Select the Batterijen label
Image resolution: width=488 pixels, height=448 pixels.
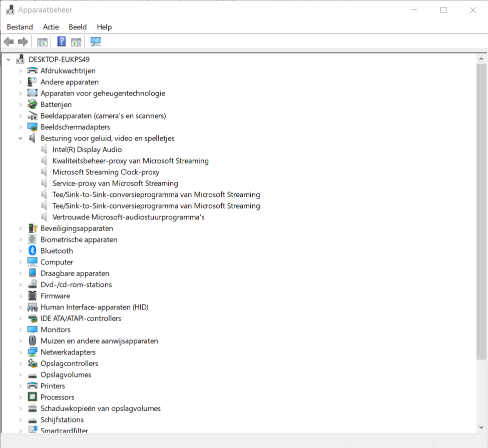click(56, 104)
